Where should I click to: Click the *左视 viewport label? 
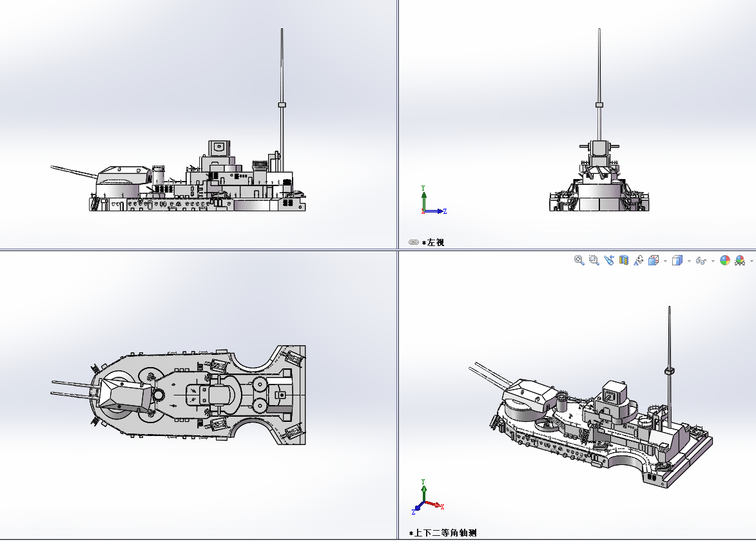433,242
